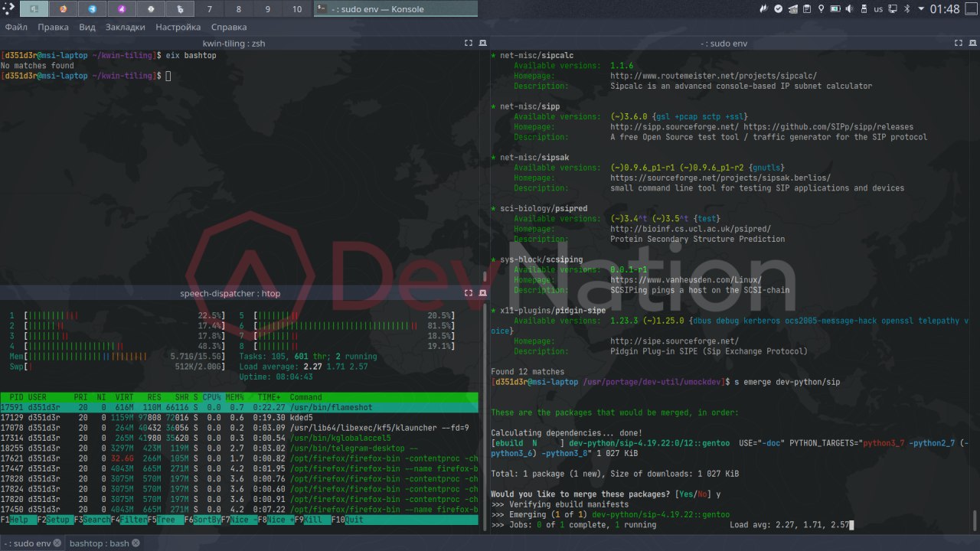Viewport: 980px width, 551px height.
Task: Select the /usr/bin/telegram-desktop process row
Action: (239, 448)
